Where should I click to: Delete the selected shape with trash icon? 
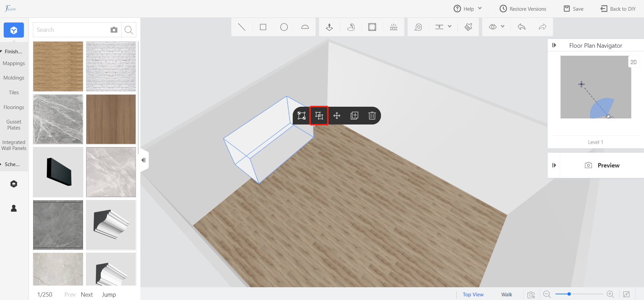372,116
